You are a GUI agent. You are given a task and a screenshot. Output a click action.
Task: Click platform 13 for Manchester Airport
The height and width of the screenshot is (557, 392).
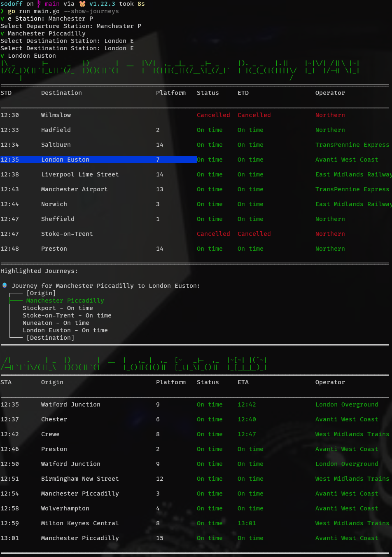click(x=160, y=189)
